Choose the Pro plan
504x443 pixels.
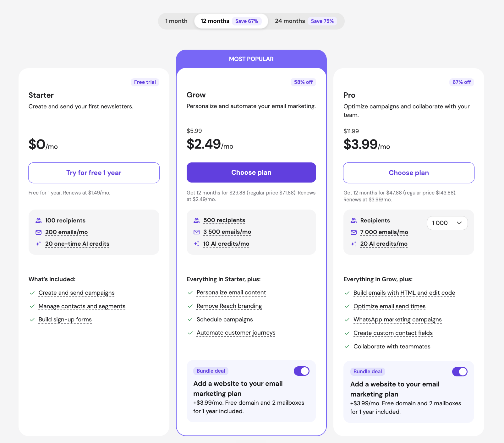pyautogui.click(x=409, y=173)
